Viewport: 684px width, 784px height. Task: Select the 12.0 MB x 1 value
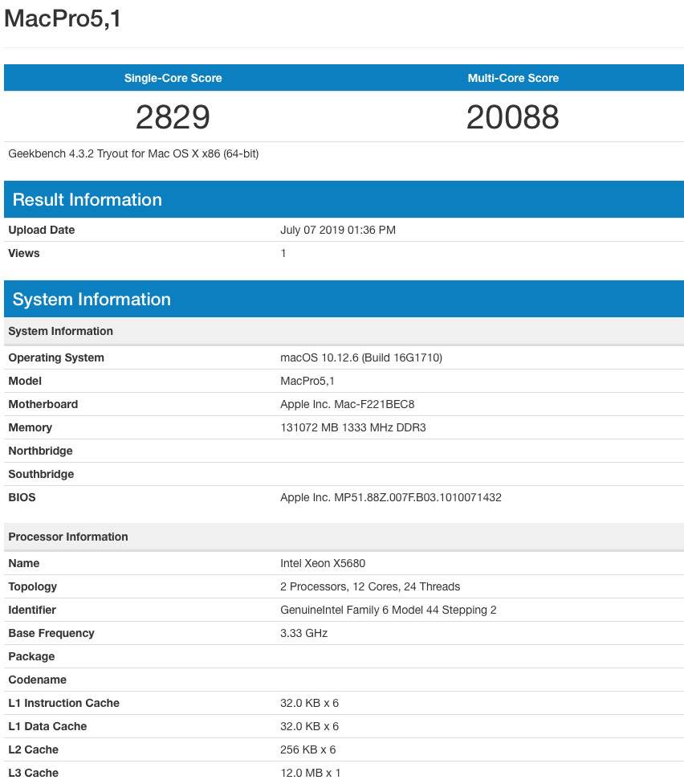tap(310, 773)
